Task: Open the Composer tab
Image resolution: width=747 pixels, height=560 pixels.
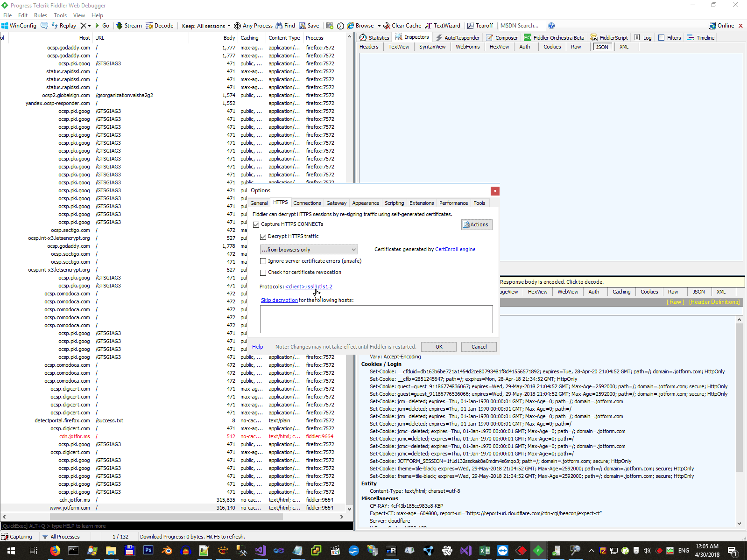Action: [502, 38]
